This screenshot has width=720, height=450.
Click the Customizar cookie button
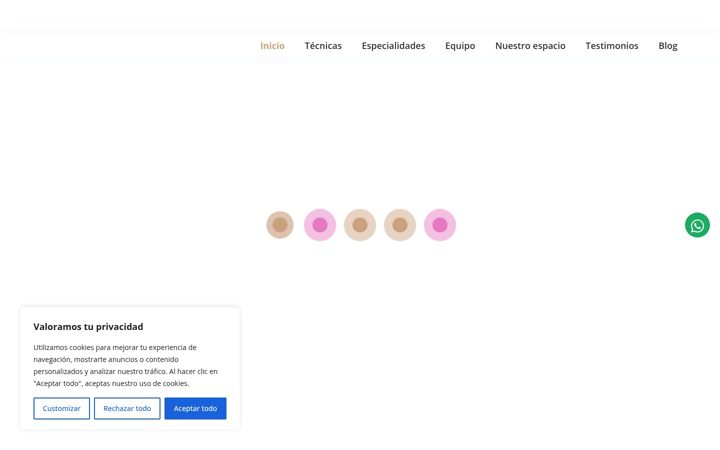click(x=62, y=408)
